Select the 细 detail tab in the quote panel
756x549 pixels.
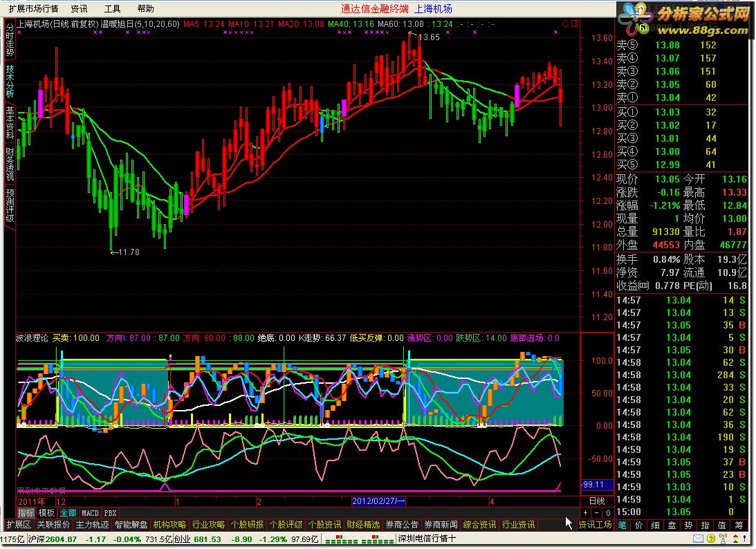(x=655, y=525)
